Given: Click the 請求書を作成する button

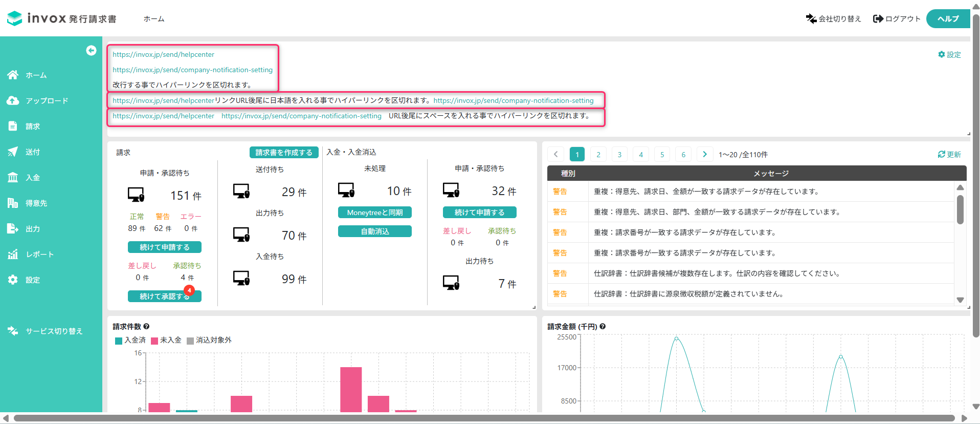Looking at the screenshot, I should [x=284, y=153].
